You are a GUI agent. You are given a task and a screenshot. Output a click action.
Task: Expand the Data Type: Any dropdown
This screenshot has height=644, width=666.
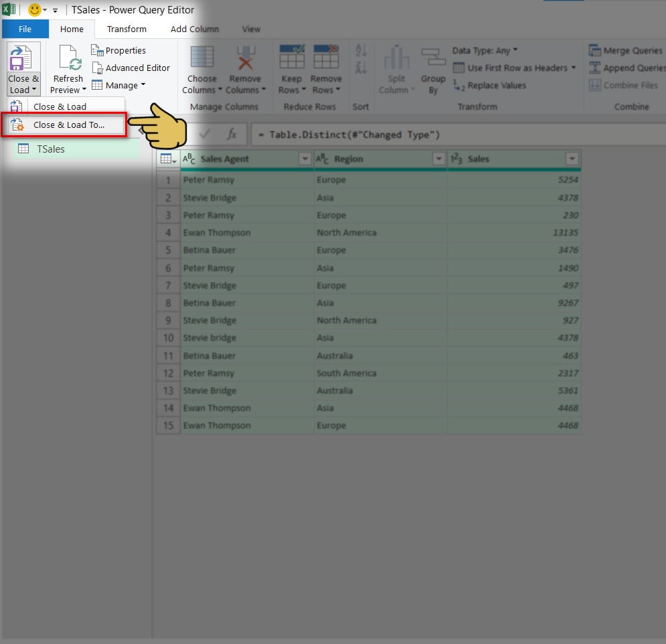coord(485,51)
